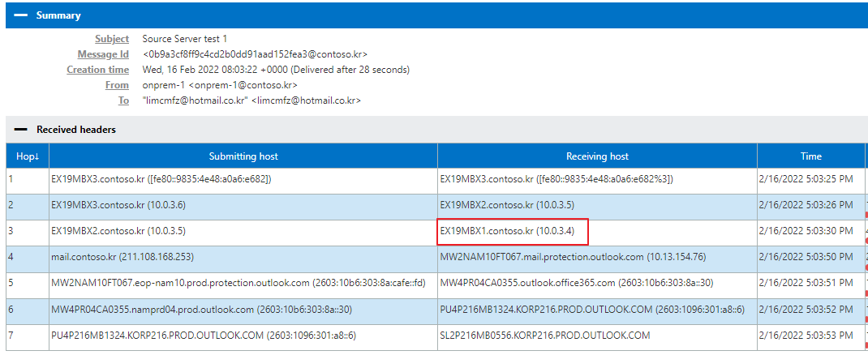Select the To value limcmfz@hotmail.co.kr
The image size is (868, 355).
click(251, 101)
